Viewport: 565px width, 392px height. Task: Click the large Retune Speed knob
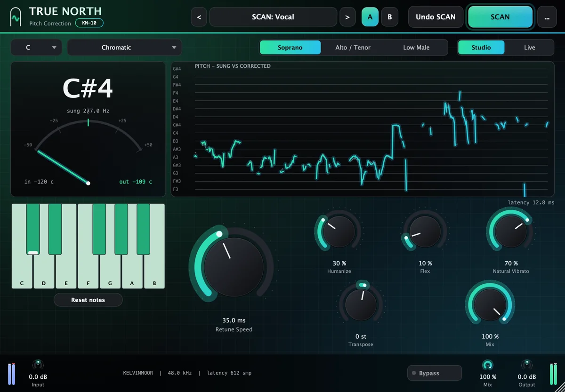[x=234, y=267]
